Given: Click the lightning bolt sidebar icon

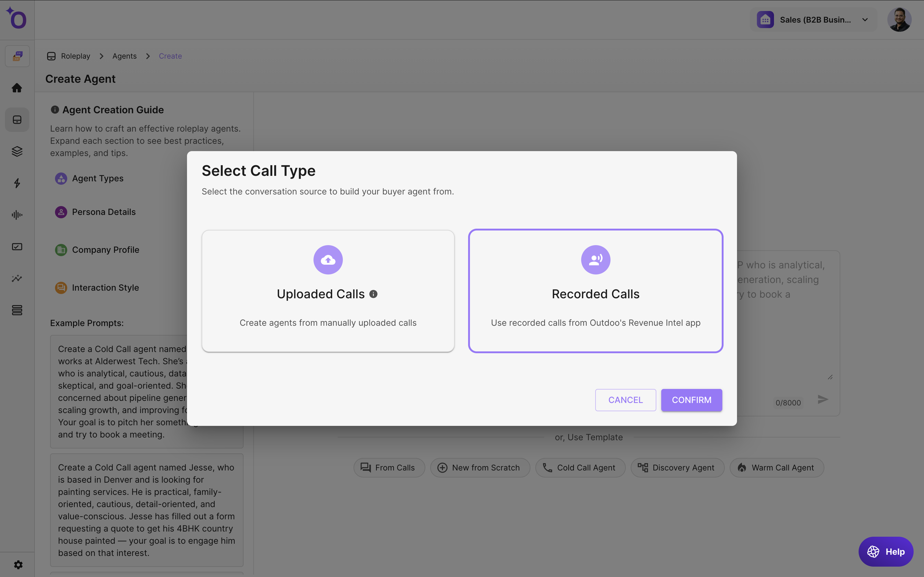Looking at the screenshot, I should (x=17, y=183).
